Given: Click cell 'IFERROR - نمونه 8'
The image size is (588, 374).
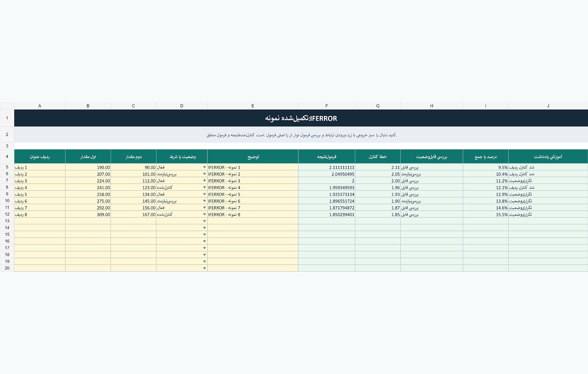Looking at the screenshot, I should pos(253,215).
